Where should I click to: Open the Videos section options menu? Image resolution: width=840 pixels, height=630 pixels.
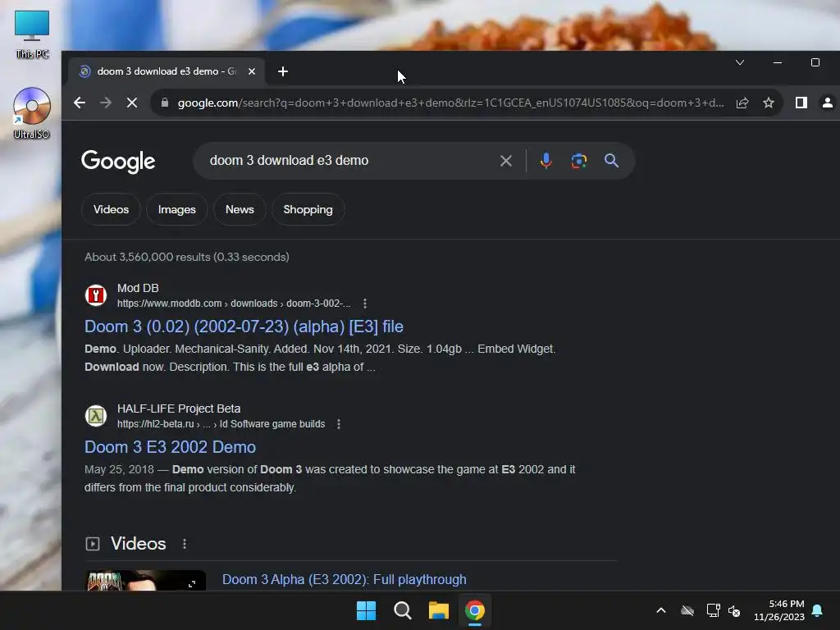pos(185,544)
